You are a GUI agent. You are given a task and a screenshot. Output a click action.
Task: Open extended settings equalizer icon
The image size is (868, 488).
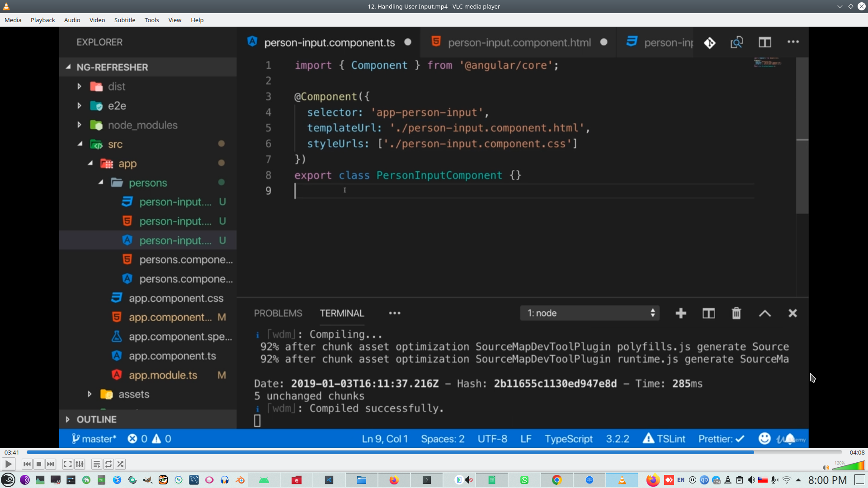pyautogui.click(x=80, y=464)
